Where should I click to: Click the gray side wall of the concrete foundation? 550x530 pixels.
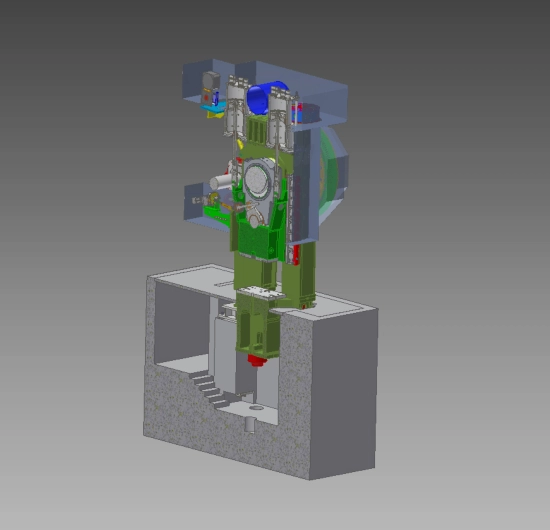[343, 393]
